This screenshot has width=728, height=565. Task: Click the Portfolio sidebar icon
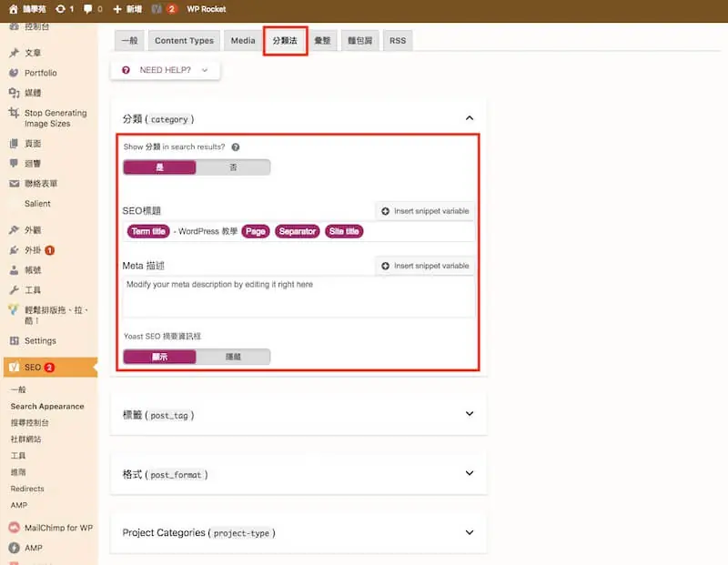tap(14, 73)
